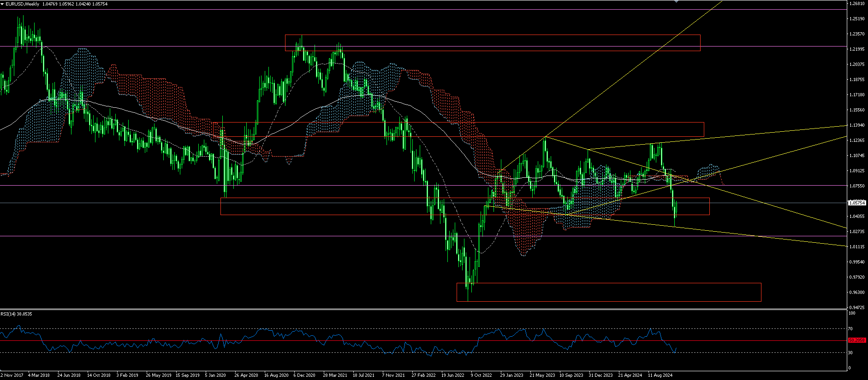Click the 9 Oct 2022 date label
This screenshot has width=868, height=380.
click(x=482, y=375)
